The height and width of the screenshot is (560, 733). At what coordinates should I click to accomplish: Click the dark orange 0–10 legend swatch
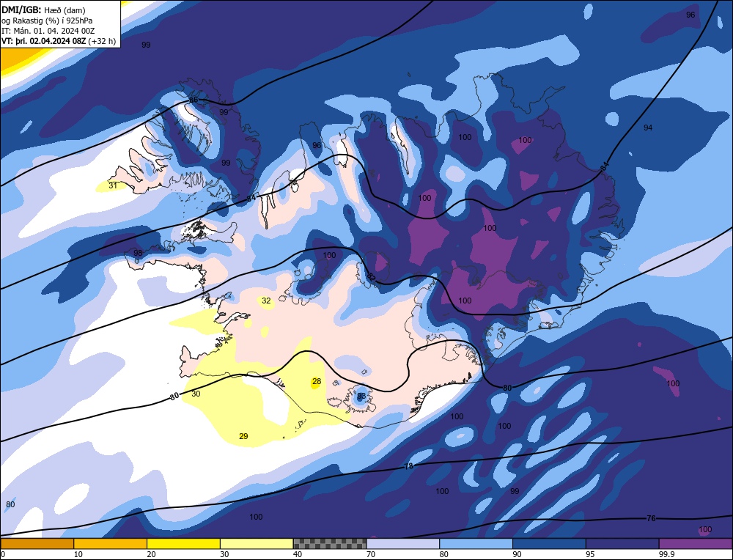coord(37,544)
